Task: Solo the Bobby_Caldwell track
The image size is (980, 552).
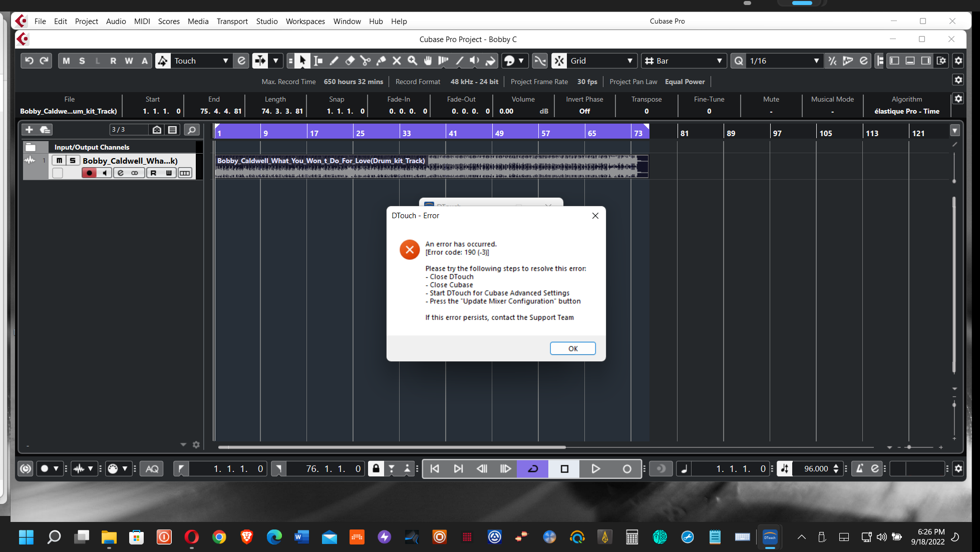Action: (73, 160)
